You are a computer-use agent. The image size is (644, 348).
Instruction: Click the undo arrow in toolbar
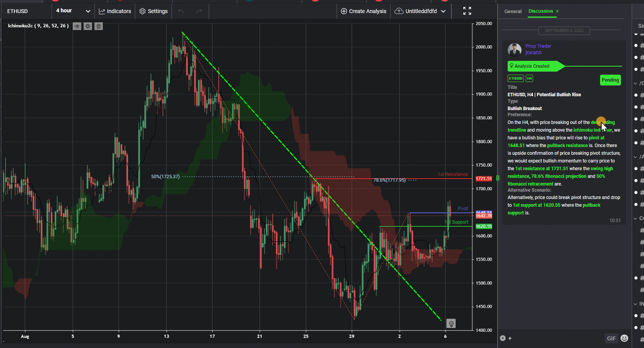(x=181, y=11)
